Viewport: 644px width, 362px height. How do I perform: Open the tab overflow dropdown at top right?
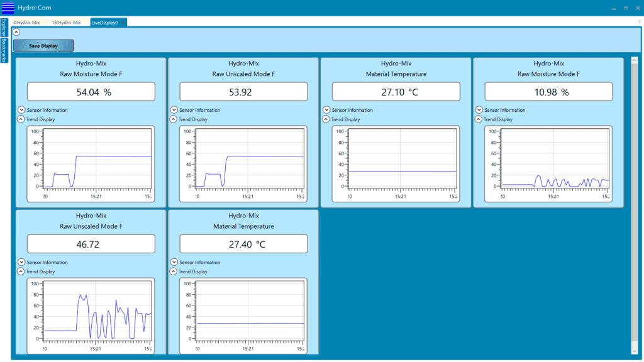(640, 22)
